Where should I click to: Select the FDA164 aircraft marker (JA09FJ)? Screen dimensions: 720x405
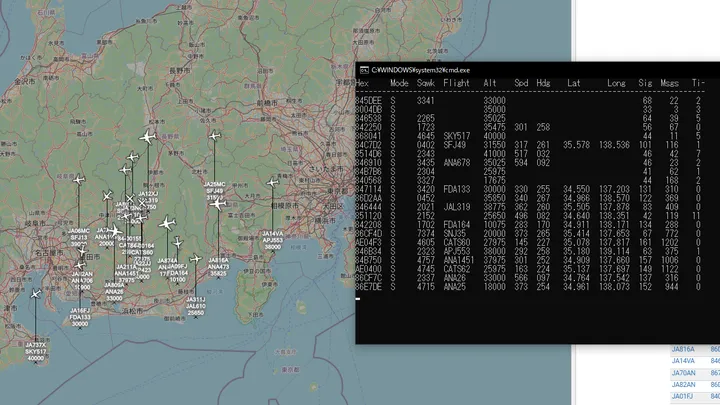[x=178, y=242]
